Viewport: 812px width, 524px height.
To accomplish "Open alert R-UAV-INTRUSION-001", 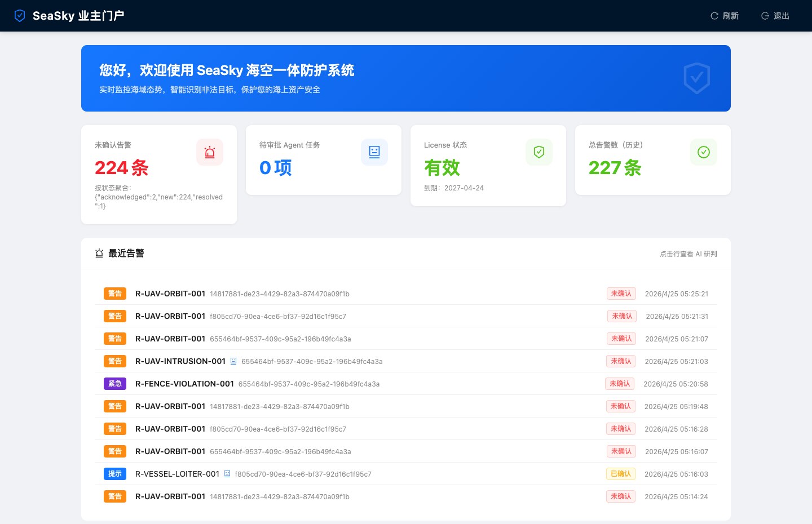I will click(x=406, y=361).
